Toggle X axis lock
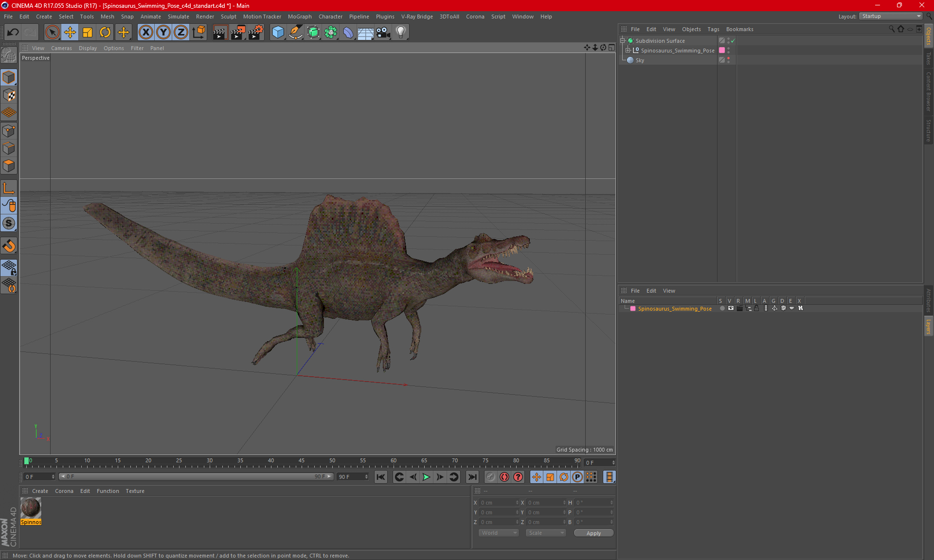Screen dimensions: 934x560 tap(145, 32)
